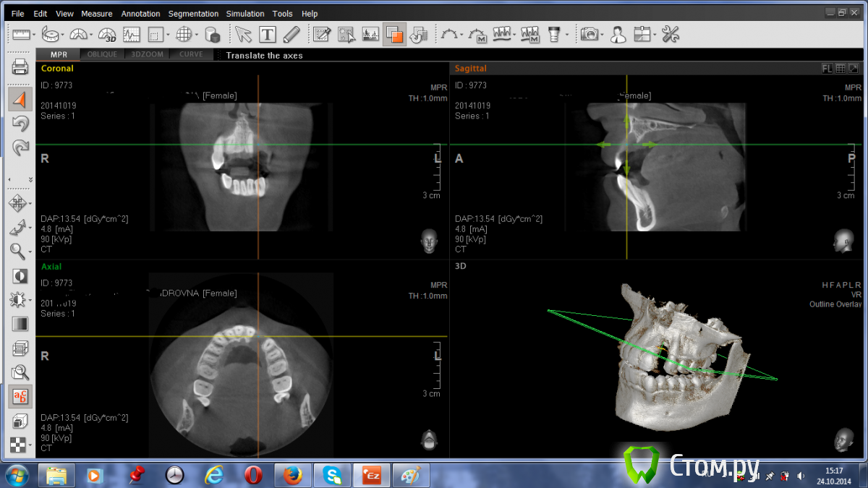The width and height of the screenshot is (868, 488).
Task: Open Firefox from the taskbar
Action: pyautogui.click(x=292, y=475)
